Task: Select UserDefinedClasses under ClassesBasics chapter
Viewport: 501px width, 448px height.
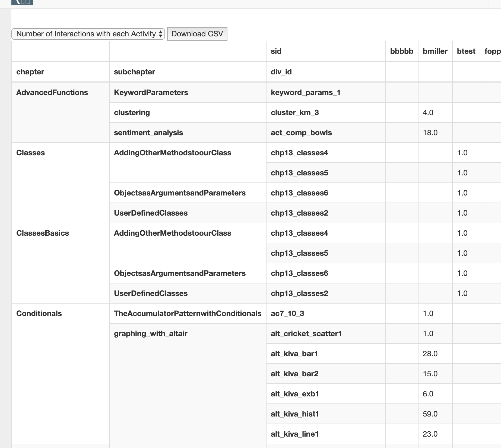Action: point(188,293)
